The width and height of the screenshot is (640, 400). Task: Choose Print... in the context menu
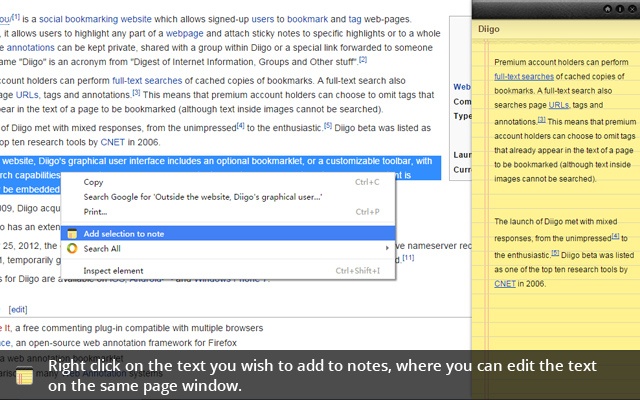click(228, 211)
